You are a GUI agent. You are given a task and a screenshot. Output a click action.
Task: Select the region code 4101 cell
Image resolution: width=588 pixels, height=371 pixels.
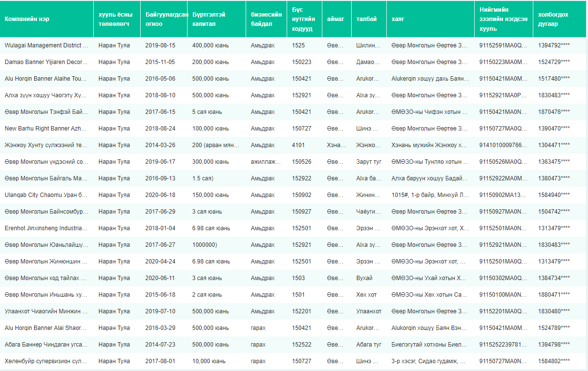[298, 145]
